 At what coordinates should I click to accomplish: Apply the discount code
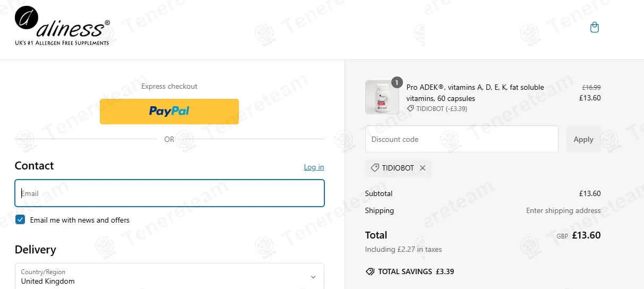583,139
